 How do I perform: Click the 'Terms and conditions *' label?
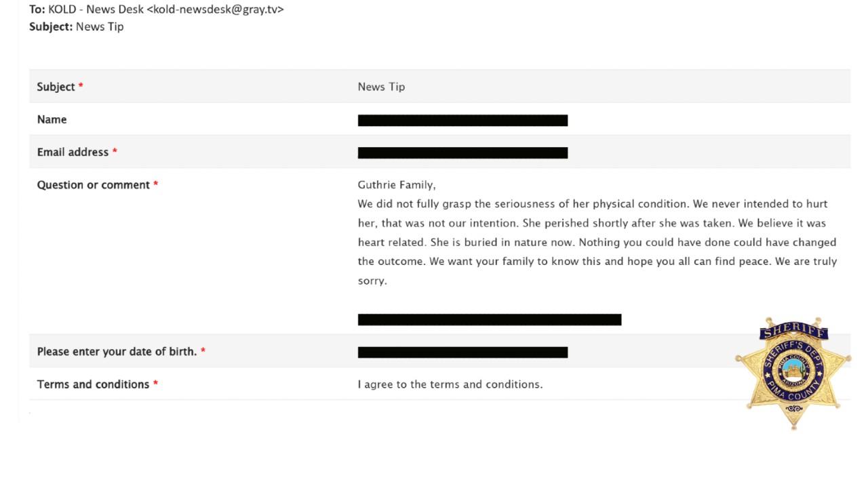click(98, 384)
